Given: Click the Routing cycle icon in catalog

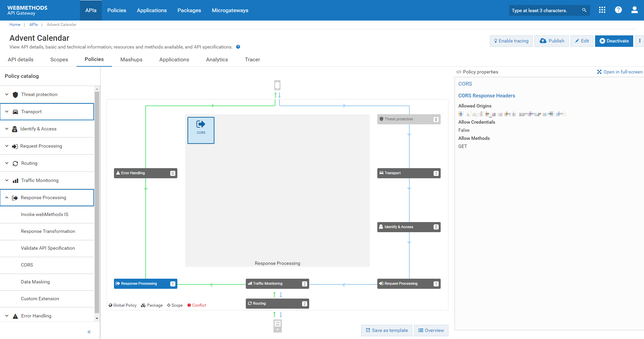Looking at the screenshot, I should (x=15, y=163).
